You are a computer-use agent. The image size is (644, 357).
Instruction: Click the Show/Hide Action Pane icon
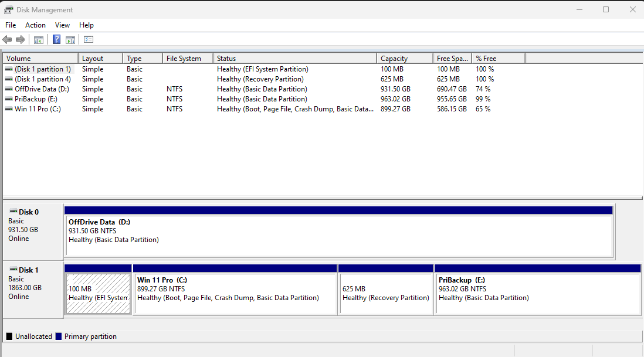point(70,39)
